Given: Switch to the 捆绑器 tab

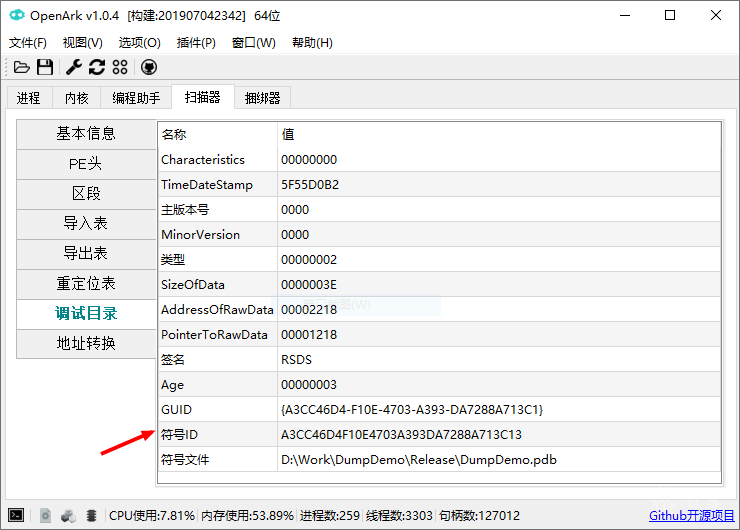Looking at the screenshot, I should click(x=262, y=98).
